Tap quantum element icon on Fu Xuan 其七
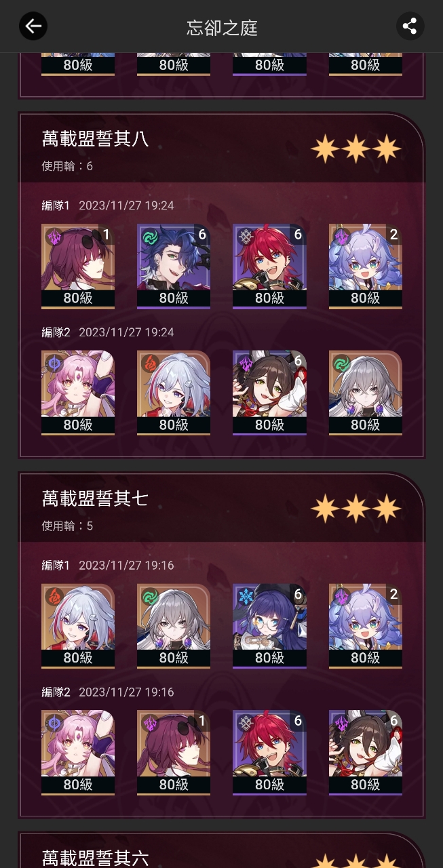The width and height of the screenshot is (443, 868). coord(54,723)
